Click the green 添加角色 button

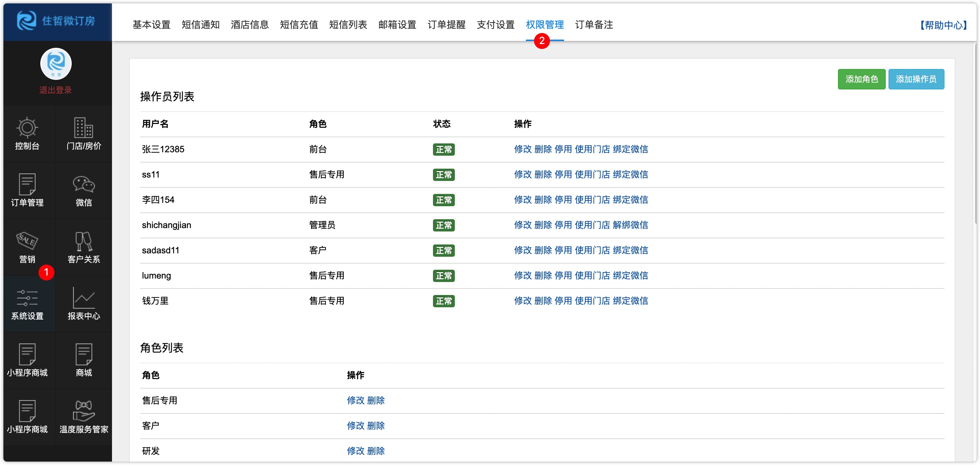pos(861,79)
